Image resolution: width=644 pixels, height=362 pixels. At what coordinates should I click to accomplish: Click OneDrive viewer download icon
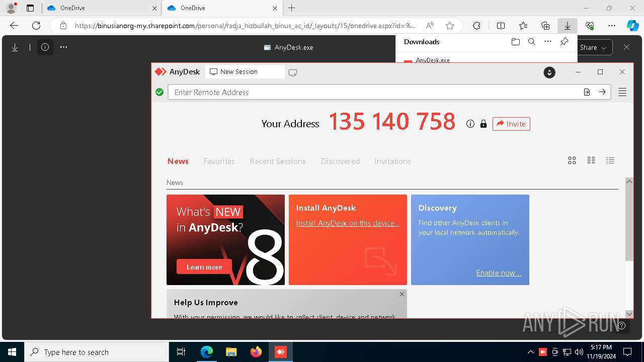coord(15,47)
